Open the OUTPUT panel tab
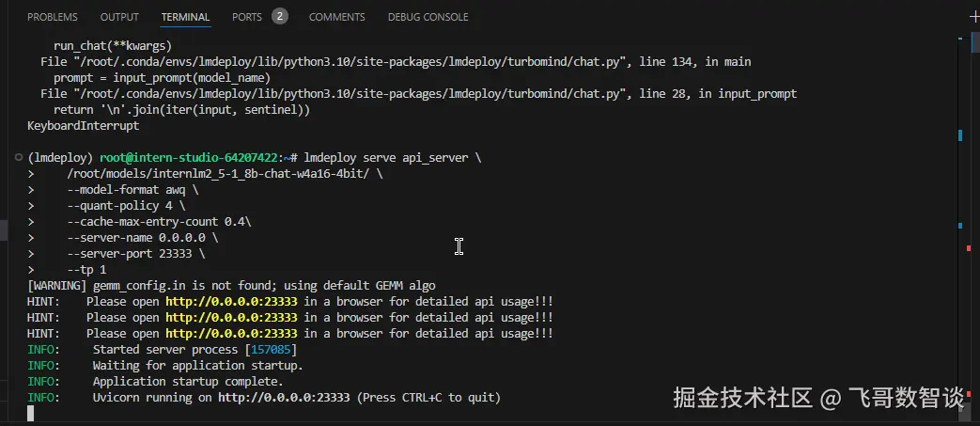Screen dimensions: 980x426 119,17
